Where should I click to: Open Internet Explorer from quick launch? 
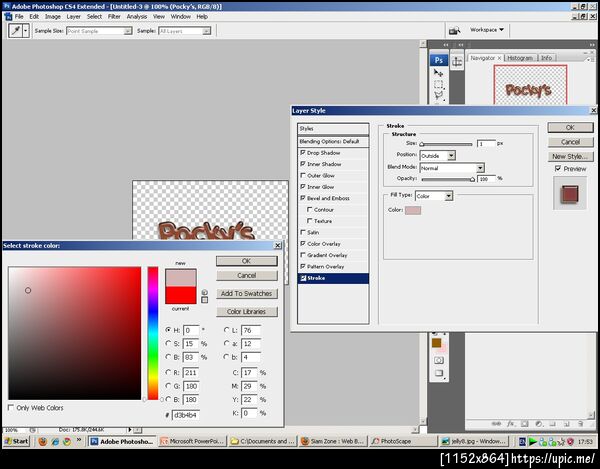[x=55, y=441]
